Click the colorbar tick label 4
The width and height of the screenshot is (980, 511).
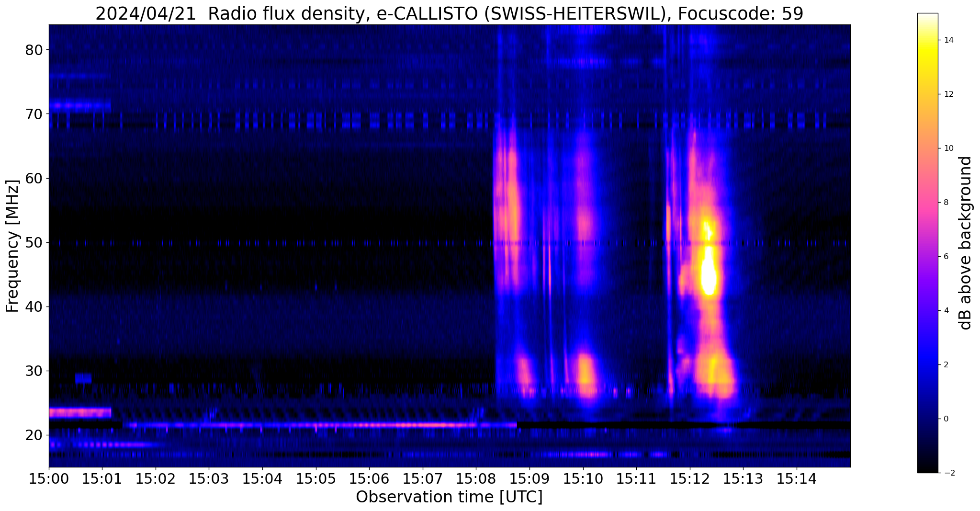click(946, 311)
